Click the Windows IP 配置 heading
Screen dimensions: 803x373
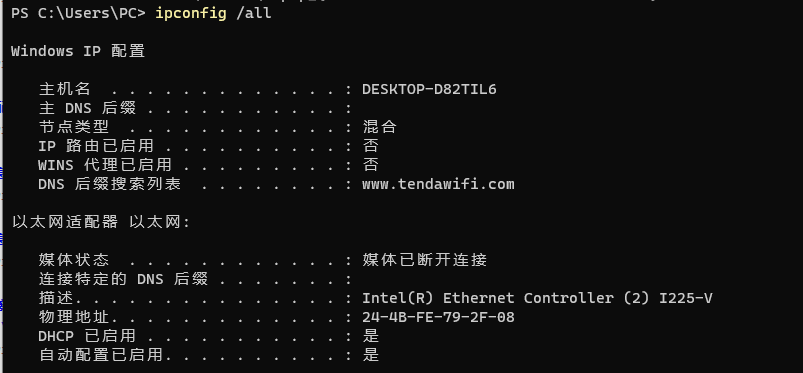click(78, 51)
